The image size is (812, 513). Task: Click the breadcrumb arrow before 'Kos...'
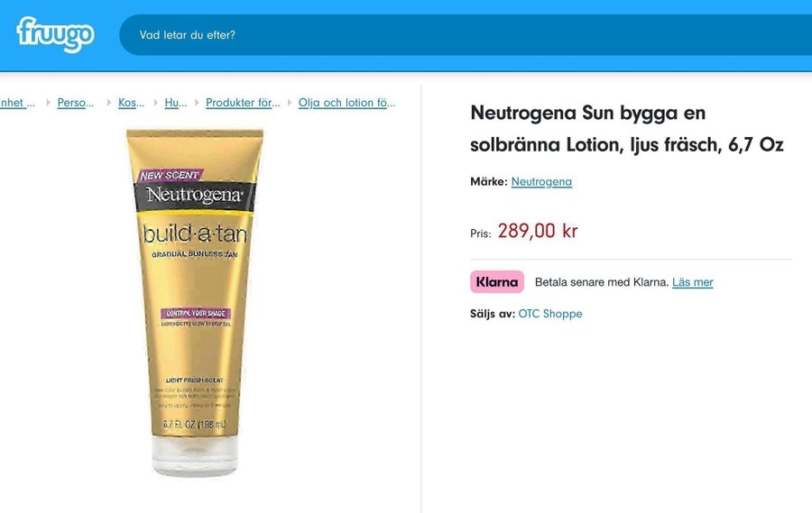pos(109,103)
